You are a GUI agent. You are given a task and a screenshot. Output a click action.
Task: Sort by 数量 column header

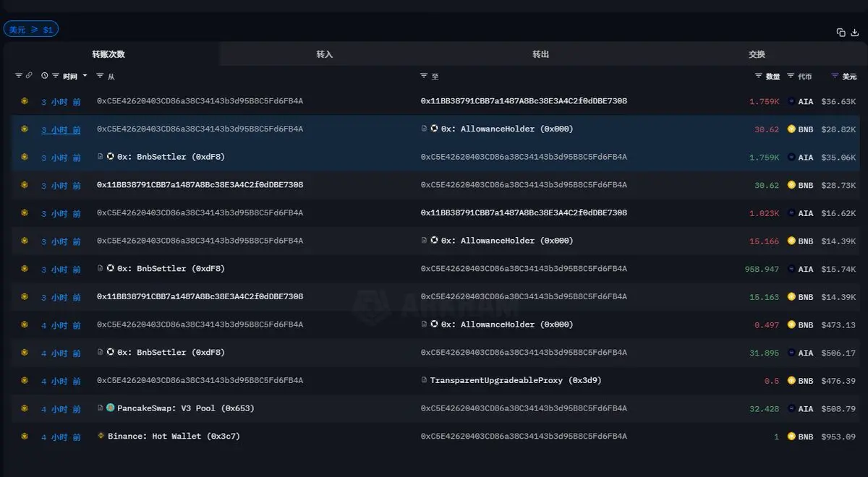[x=773, y=76]
